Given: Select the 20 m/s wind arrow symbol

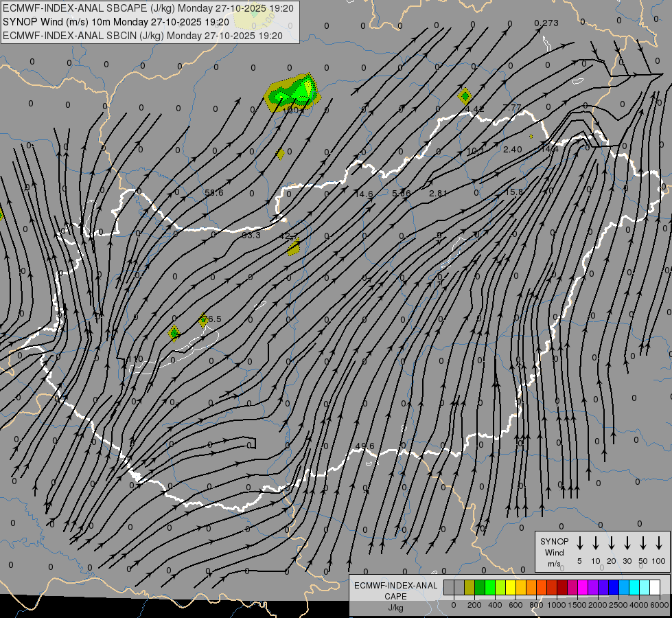Looking at the screenshot, I should (x=611, y=543).
